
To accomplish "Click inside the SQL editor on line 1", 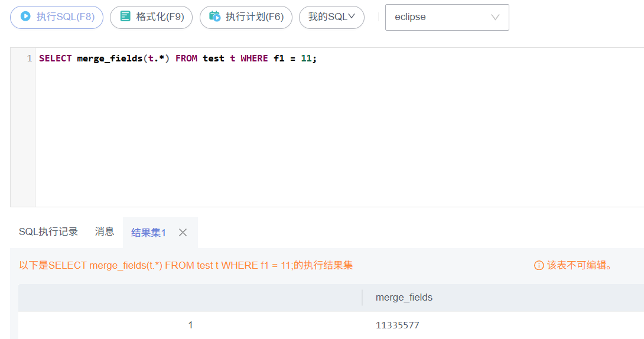I will [x=339, y=58].
